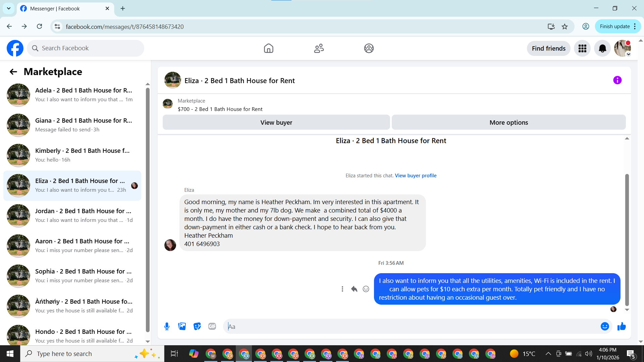Expand the Facebook apps grid menu
The width and height of the screenshot is (644, 362).
pyautogui.click(x=582, y=48)
